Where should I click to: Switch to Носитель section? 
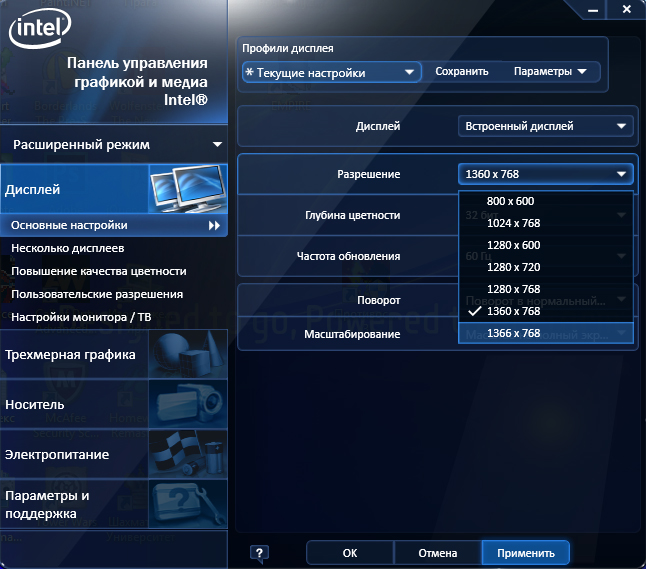click(x=114, y=404)
